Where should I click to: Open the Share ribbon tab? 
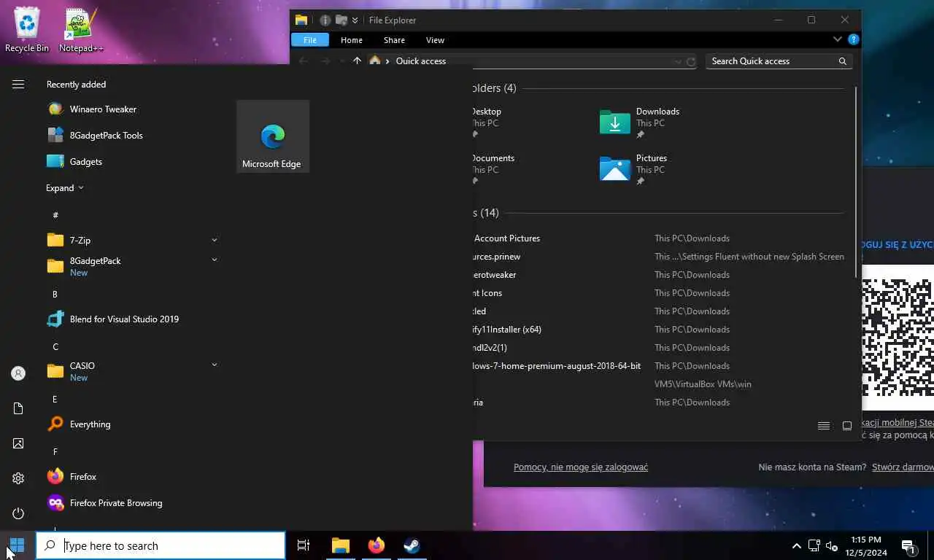[x=394, y=40]
